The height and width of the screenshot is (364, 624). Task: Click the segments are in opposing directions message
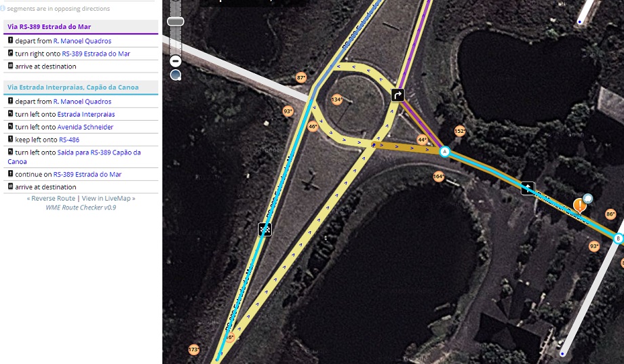pyautogui.click(x=58, y=8)
